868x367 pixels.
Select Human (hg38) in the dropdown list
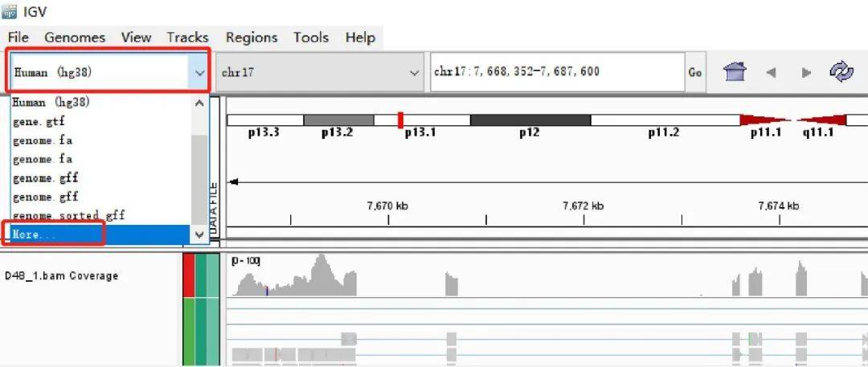[x=100, y=103]
